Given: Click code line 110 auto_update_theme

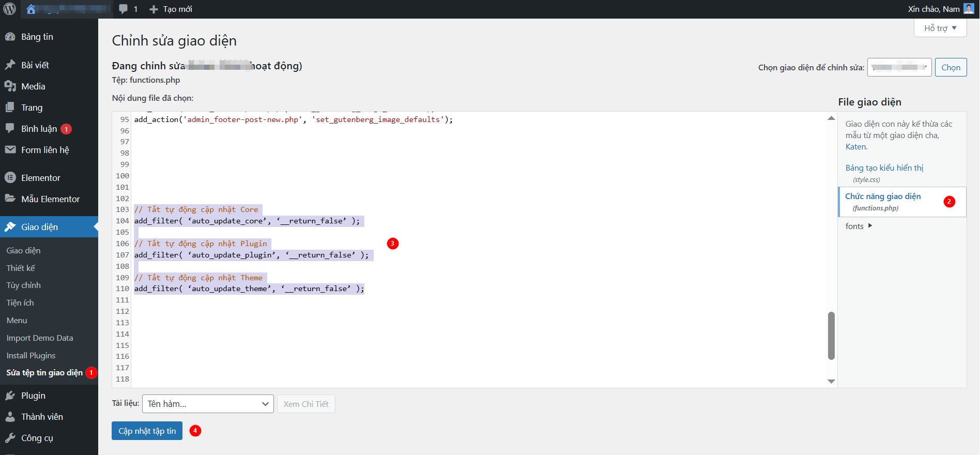Looking at the screenshot, I should 249,289.
